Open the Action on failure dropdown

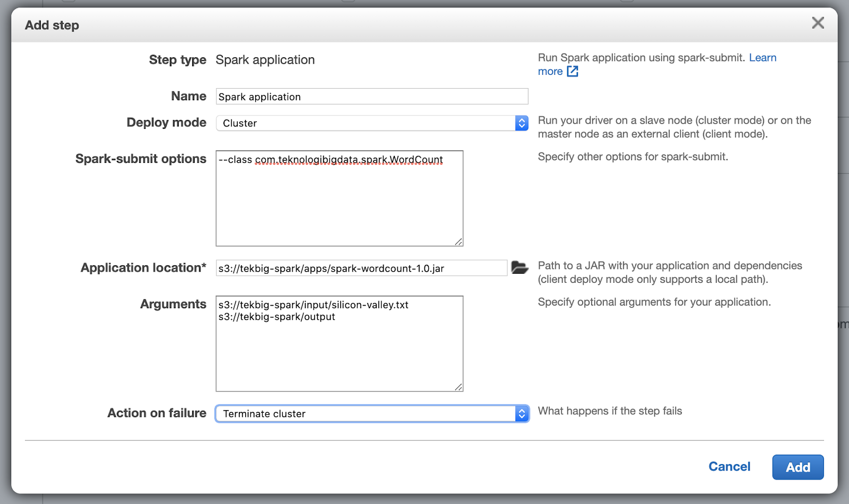point(372,414)
